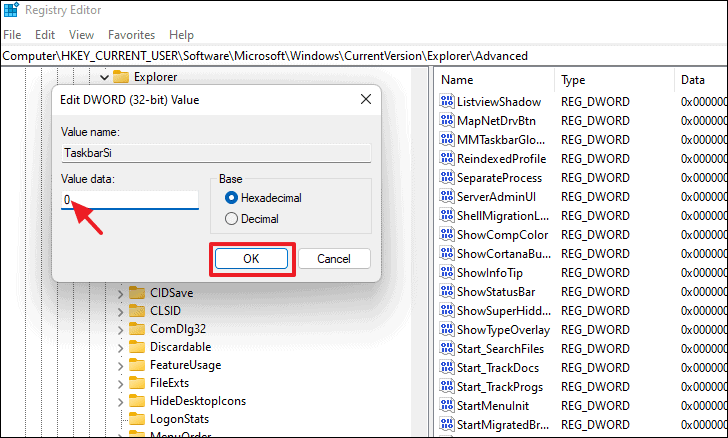This screenshot has width=728, height=438.
Task: Open the View menu
Action: (x=81, y=35)
